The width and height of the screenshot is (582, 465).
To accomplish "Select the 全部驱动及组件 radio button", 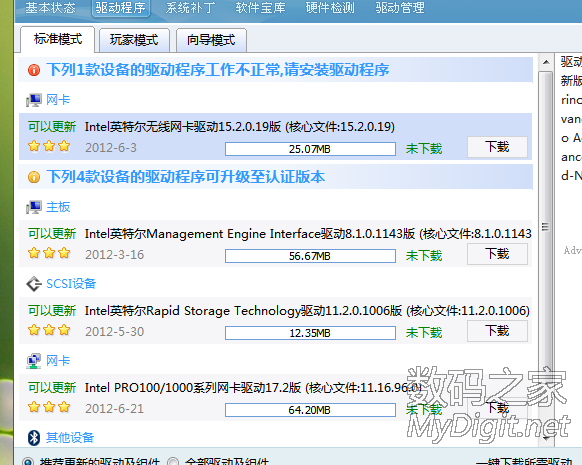I will pos(173,462).
